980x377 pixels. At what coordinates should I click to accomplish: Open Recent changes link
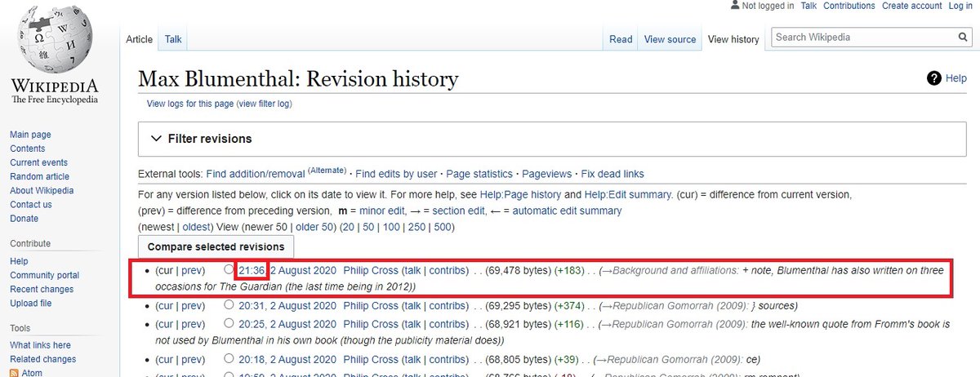coord(42,289)
